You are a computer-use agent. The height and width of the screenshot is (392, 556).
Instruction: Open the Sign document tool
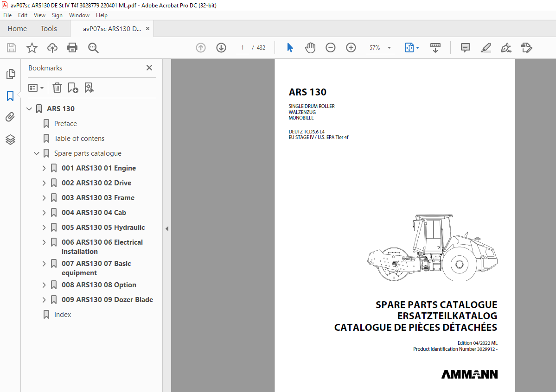[x=506, y=47]
